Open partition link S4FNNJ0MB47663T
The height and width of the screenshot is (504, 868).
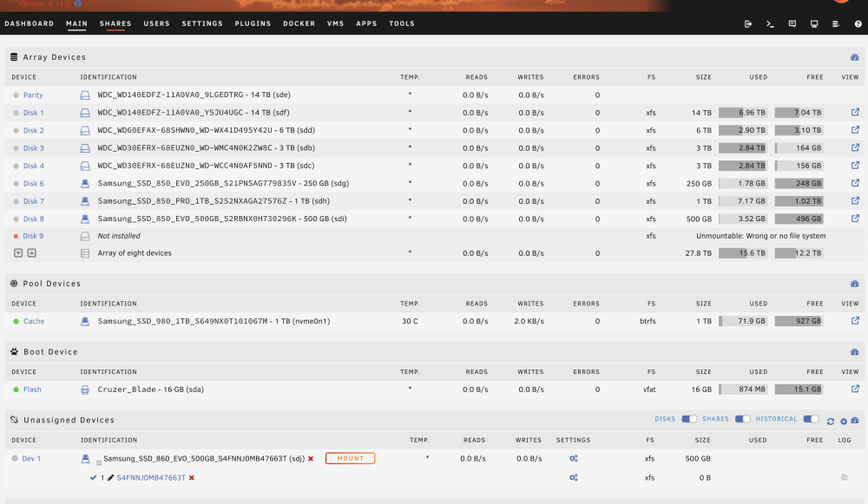[151, 478]
